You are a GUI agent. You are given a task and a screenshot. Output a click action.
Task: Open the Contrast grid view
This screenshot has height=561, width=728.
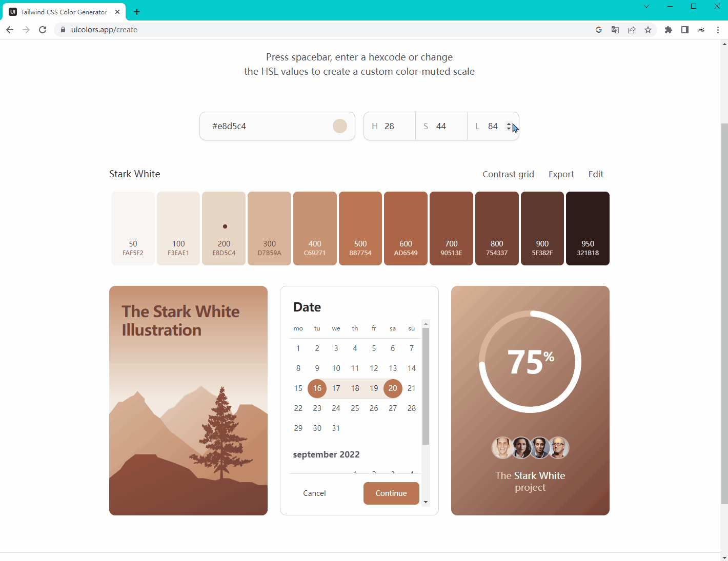click(x=508, y=174)
